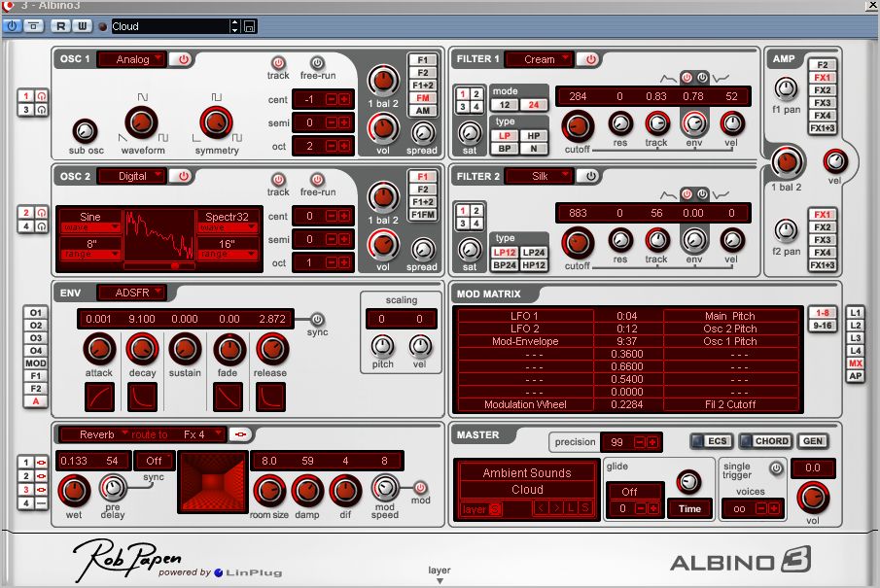Switch mod matrix to slots 9-16

(823, 326)
